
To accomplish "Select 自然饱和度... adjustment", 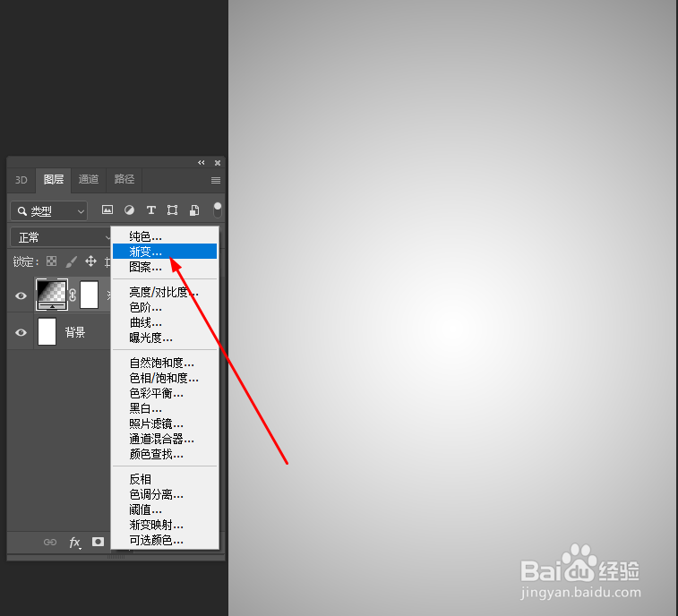I will tap(165, 363).
